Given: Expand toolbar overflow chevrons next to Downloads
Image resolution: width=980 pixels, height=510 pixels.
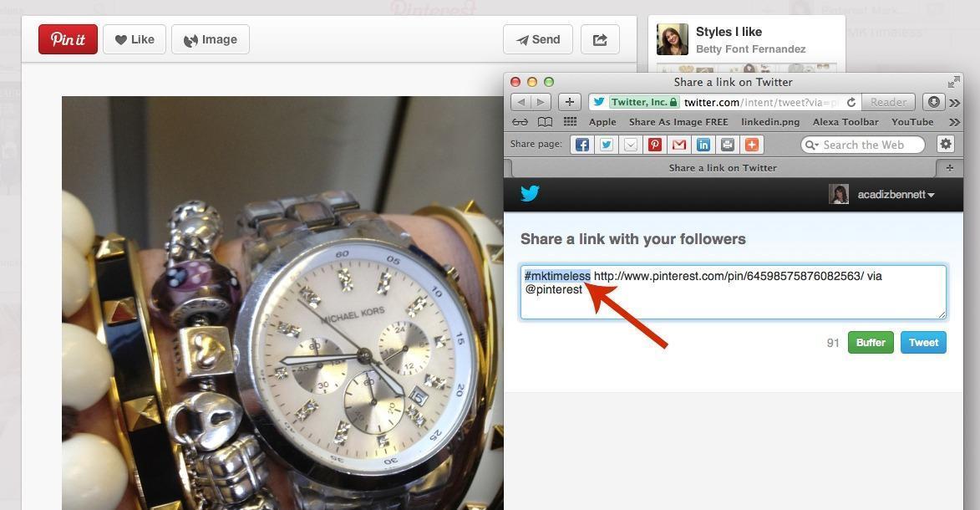Looking at the screenshot, I should 954,103.
